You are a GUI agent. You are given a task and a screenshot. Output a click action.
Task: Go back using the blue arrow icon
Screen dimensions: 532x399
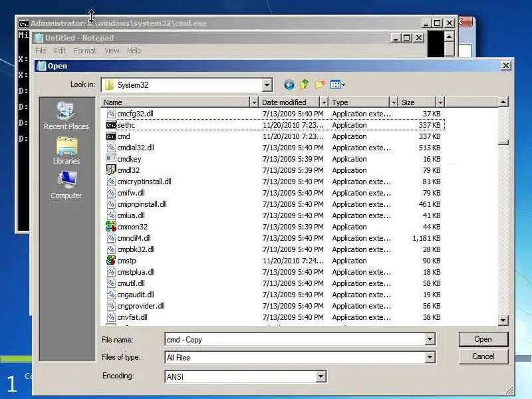point(289,84)
